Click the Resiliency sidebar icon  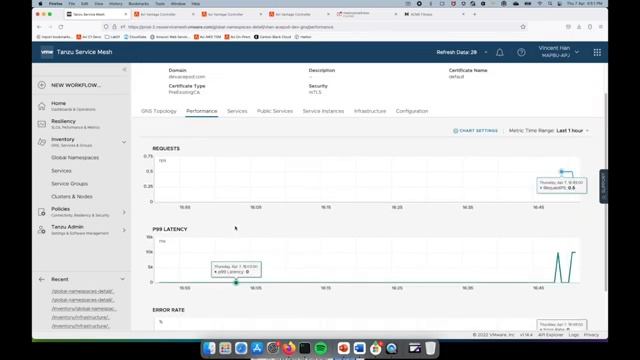click(42, 124)
